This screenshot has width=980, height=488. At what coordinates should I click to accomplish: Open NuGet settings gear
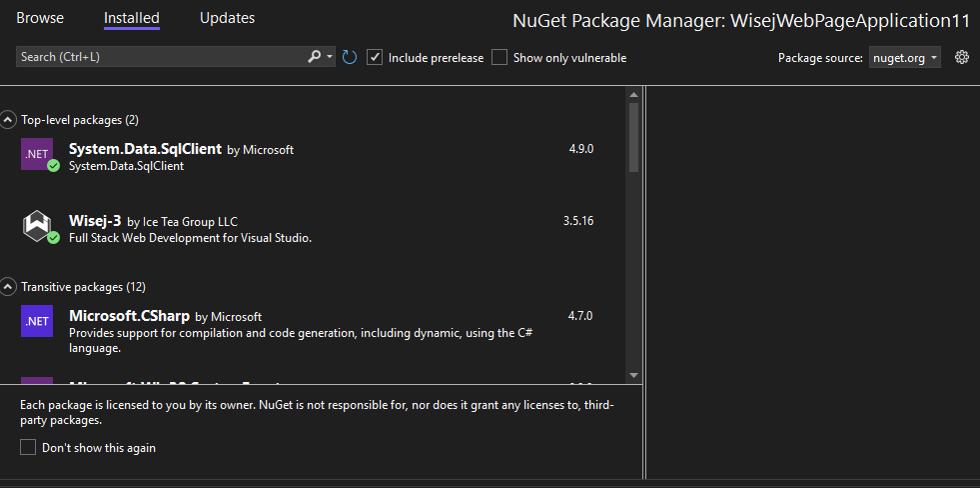click(x=962, y=58)
